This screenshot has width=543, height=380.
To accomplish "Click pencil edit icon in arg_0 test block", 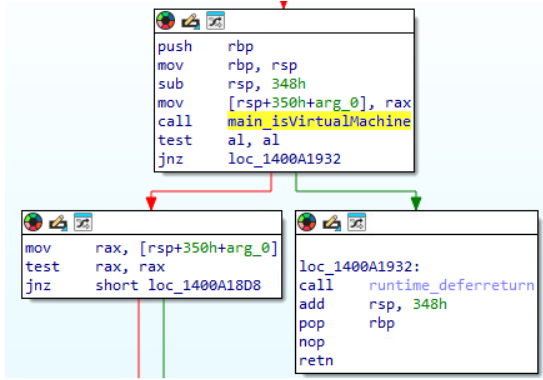I will 58,222.
